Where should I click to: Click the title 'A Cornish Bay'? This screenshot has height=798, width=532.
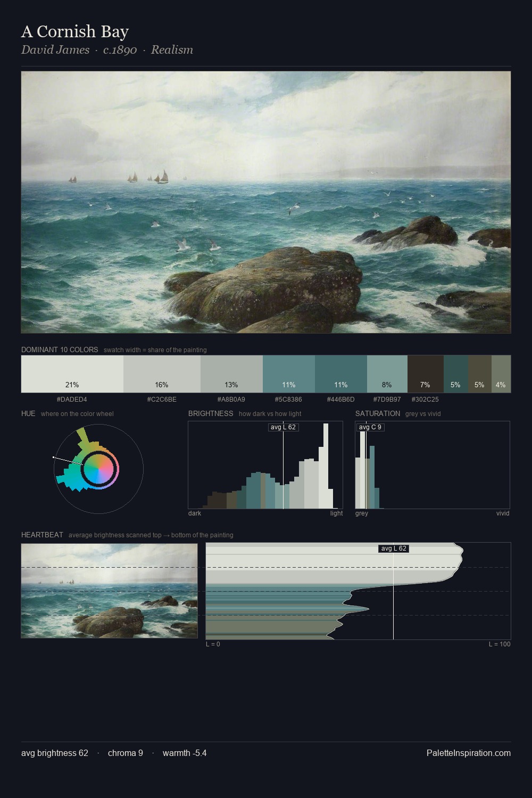75,31
